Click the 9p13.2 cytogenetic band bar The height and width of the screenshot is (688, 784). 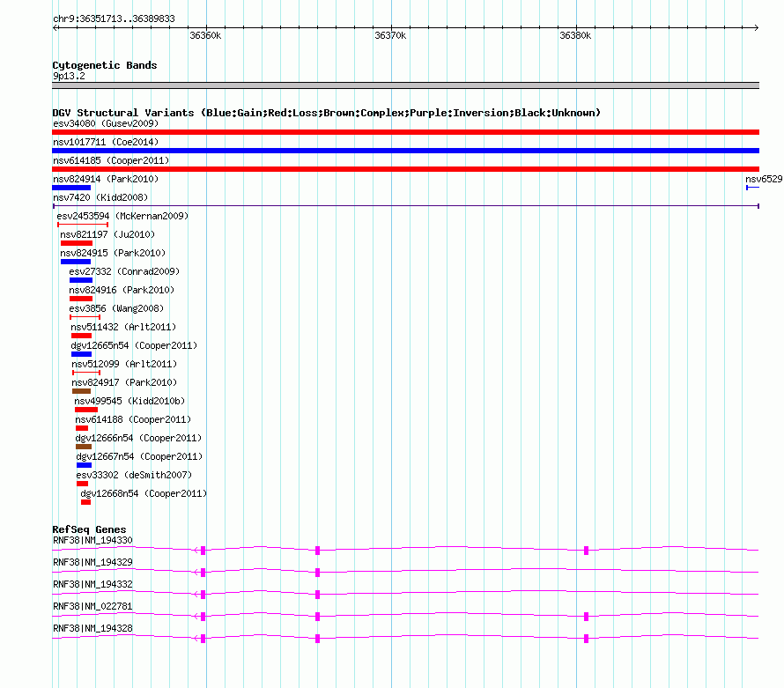click(x=405, y=85)
